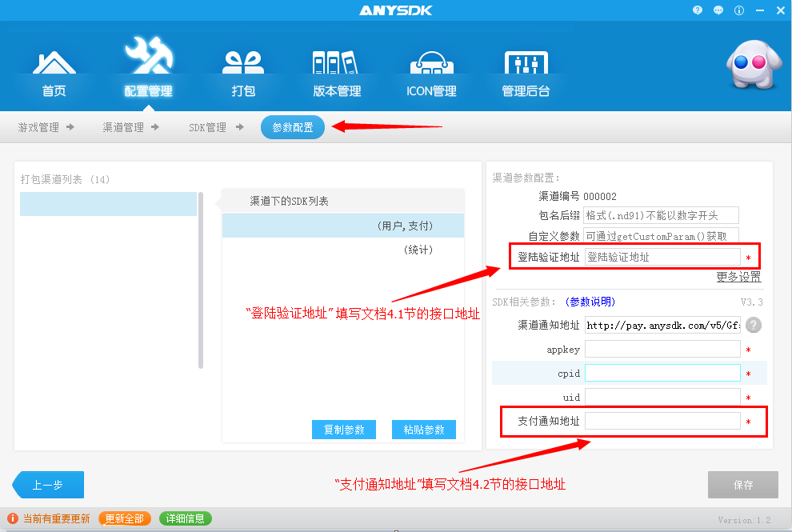The image size is (792, 532).
Task: Close the AnySDK window
Action: pyautogui.click(x=780, y=10)
